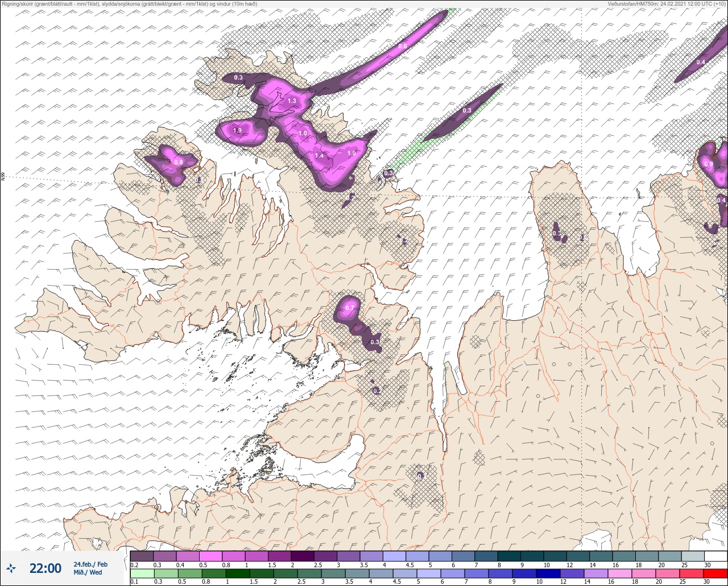728x586 pixels.
Task: Click the 0.8 precipitation value on the map
Action: coord(178,162)
